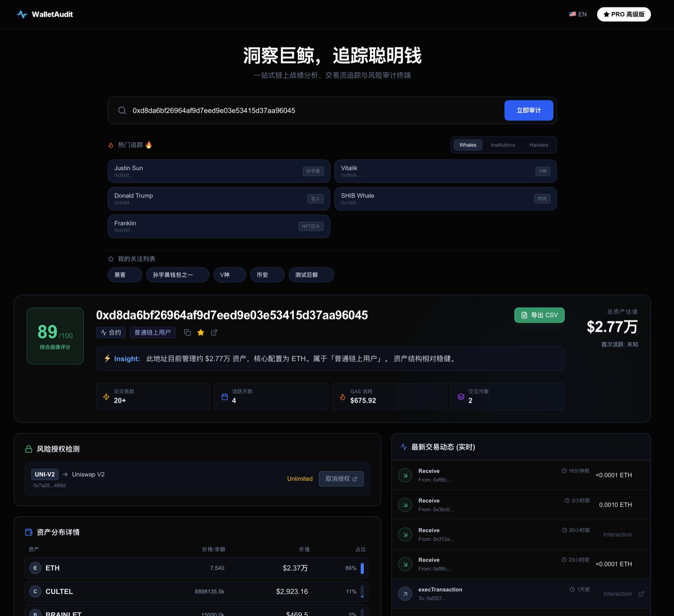674x616 pixels.
Task: Export data with 导出 CSV button
Action: [539, 315]
